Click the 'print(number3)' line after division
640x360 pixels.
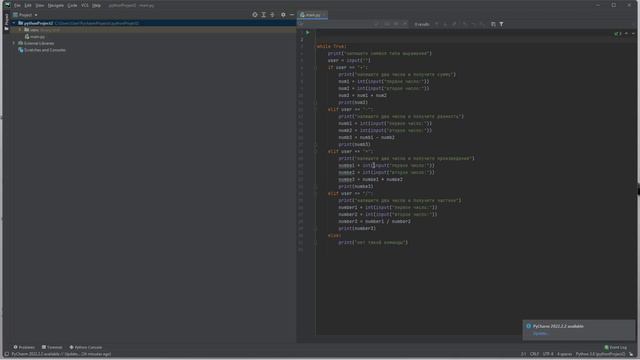[x=357, y=229]
